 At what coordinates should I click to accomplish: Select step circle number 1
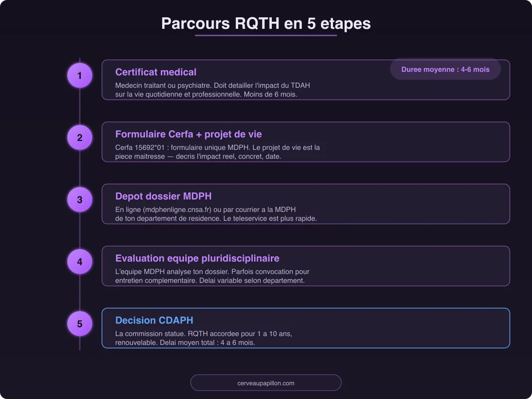tap(79, 75)
